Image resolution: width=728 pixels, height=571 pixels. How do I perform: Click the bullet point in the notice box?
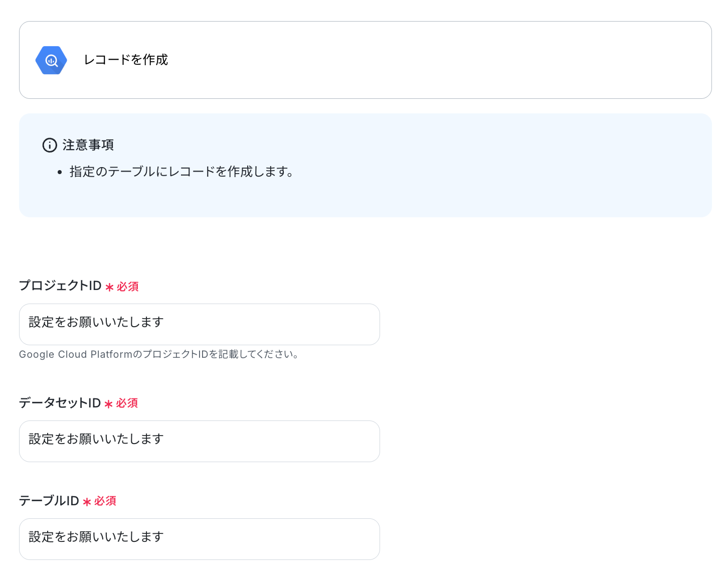click(x=60, y=172)
